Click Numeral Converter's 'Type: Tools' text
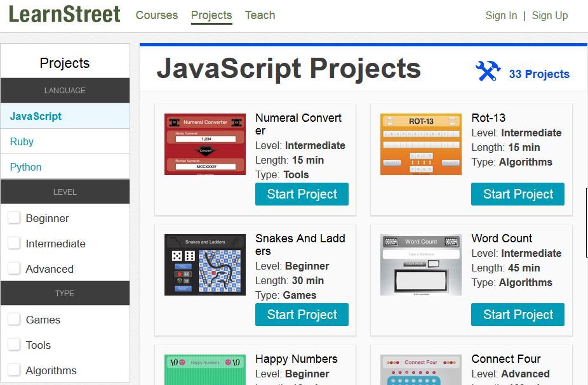 [x=282, y=174]
